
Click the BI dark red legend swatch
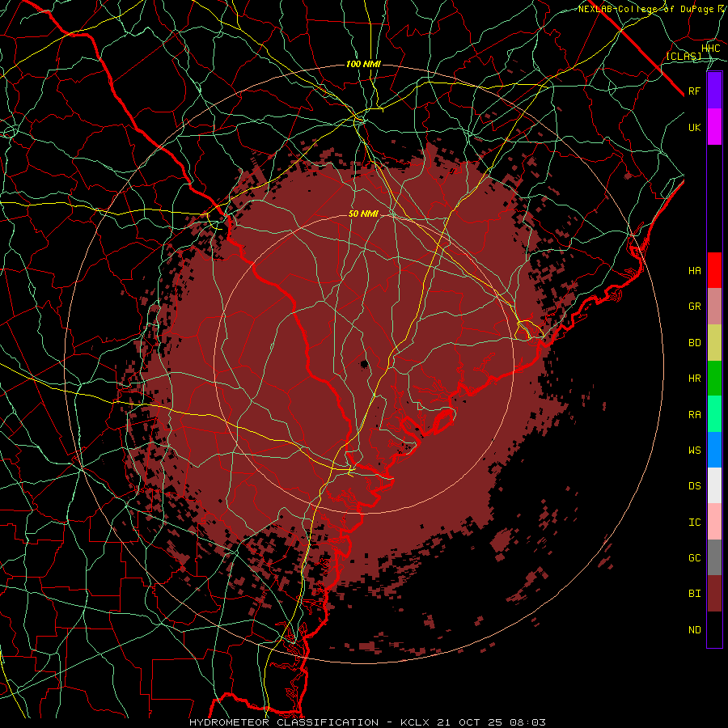714,594
